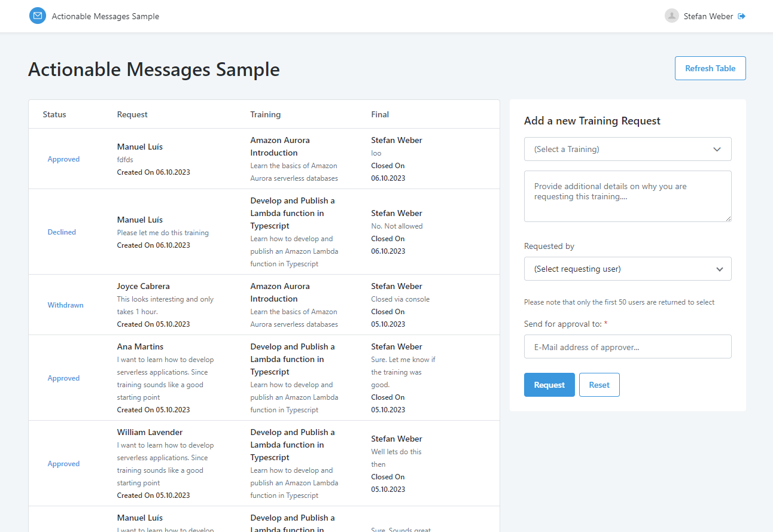The image size is (773, 532).
Task: Click Amazon Aurora Introduction in Joyce Cabrera row
Action: [280, 293]
